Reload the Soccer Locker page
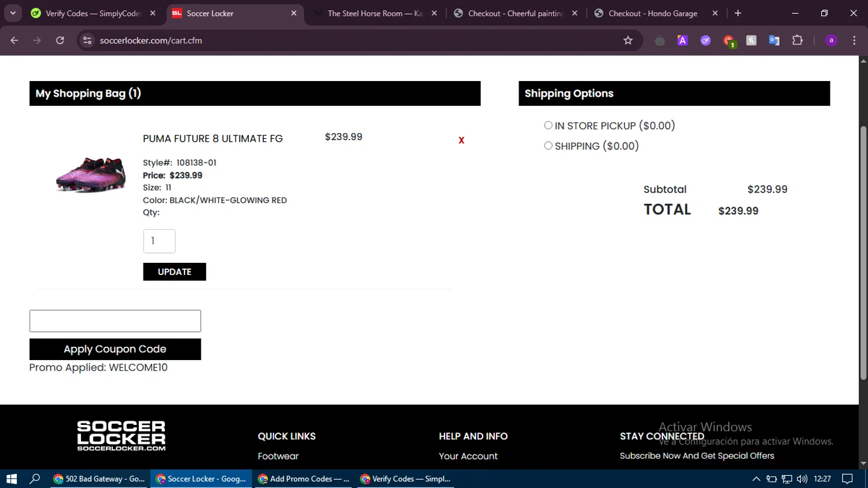The height and width of the screenshot is (488, 868). coord(60,41)
